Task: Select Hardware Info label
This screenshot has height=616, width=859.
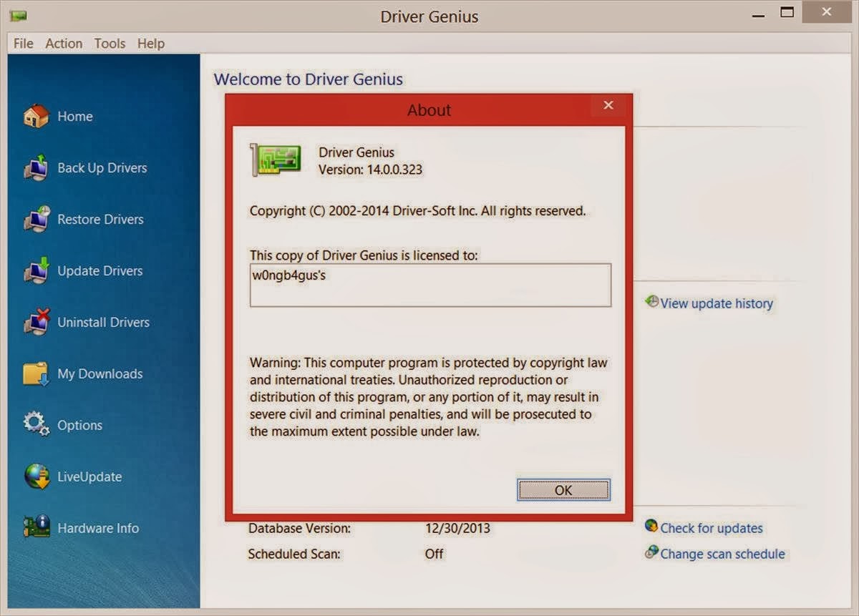Action: pos(98,529)
